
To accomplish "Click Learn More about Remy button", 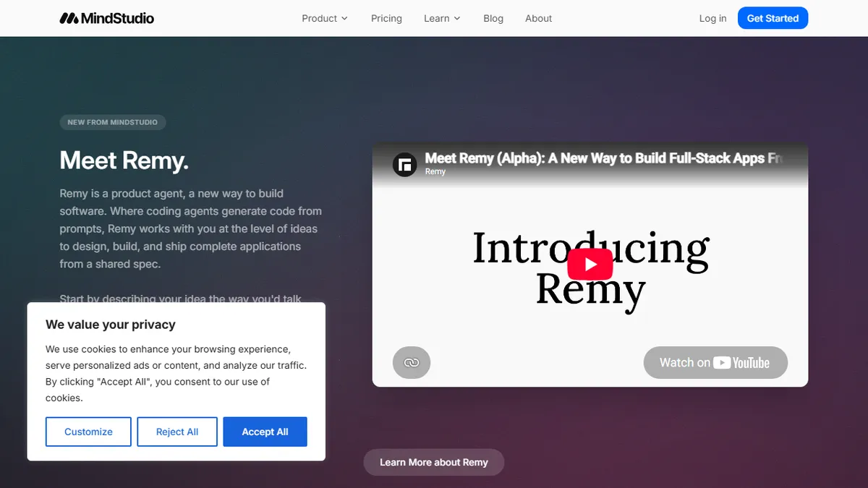I will 434,462.
